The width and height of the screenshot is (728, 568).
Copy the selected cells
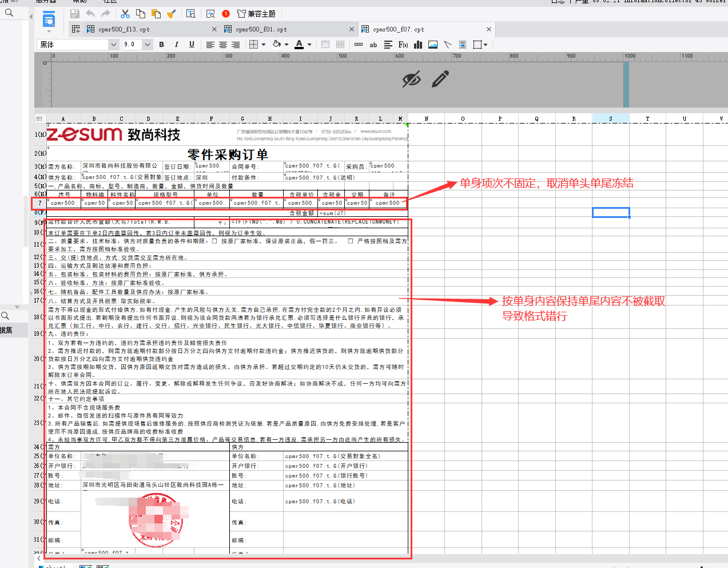pos(141,14)
